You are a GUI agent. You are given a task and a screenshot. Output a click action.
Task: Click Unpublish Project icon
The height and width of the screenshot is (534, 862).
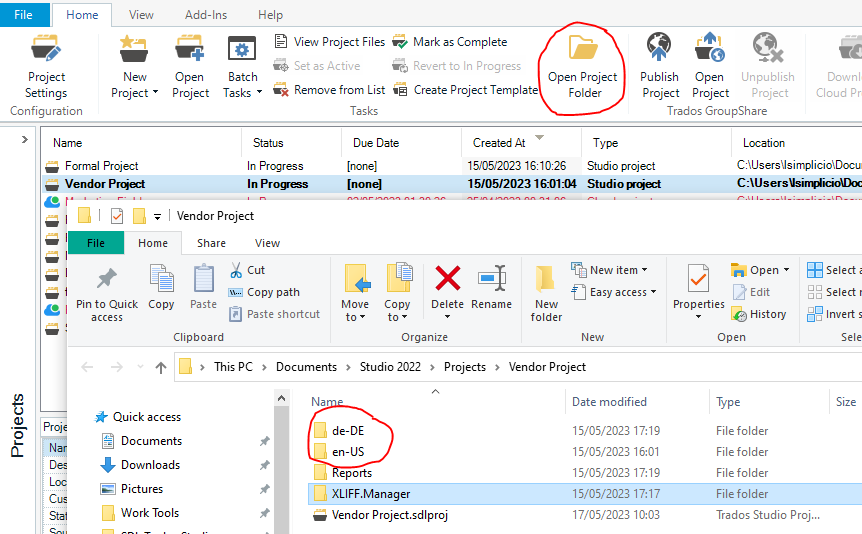768,48
